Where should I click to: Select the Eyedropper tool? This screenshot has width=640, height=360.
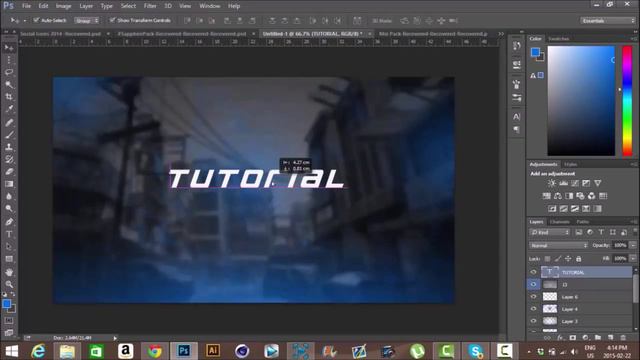9,109
